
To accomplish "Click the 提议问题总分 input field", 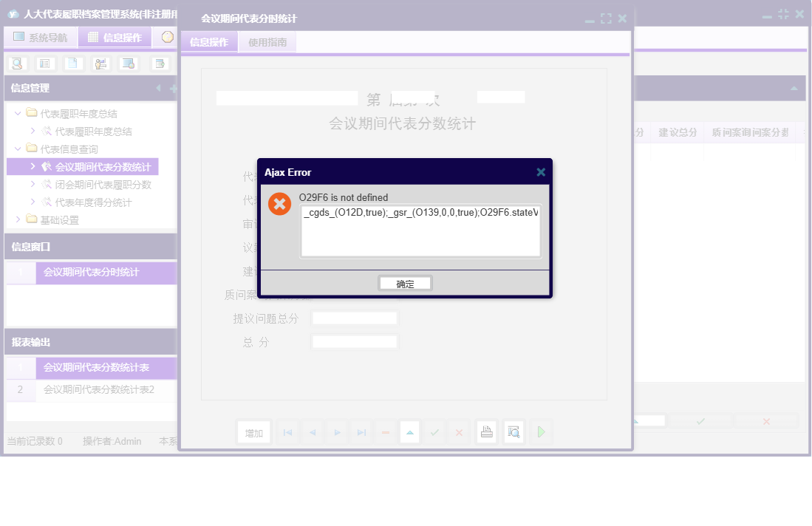I will (355, 318).
